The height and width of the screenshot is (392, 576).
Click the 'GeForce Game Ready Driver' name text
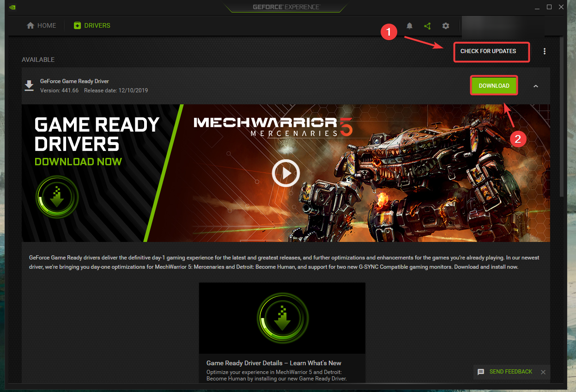[x=74, y=81]
